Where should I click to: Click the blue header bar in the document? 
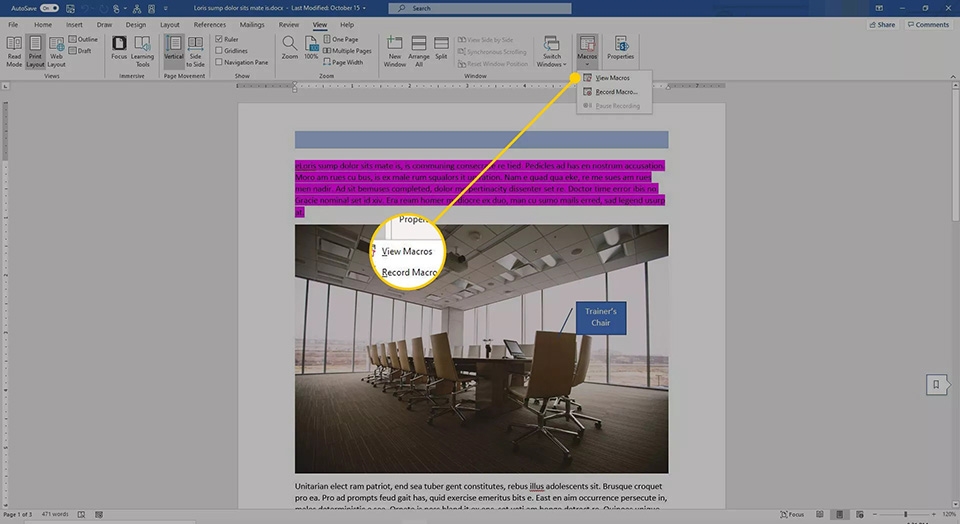(481, 140)
